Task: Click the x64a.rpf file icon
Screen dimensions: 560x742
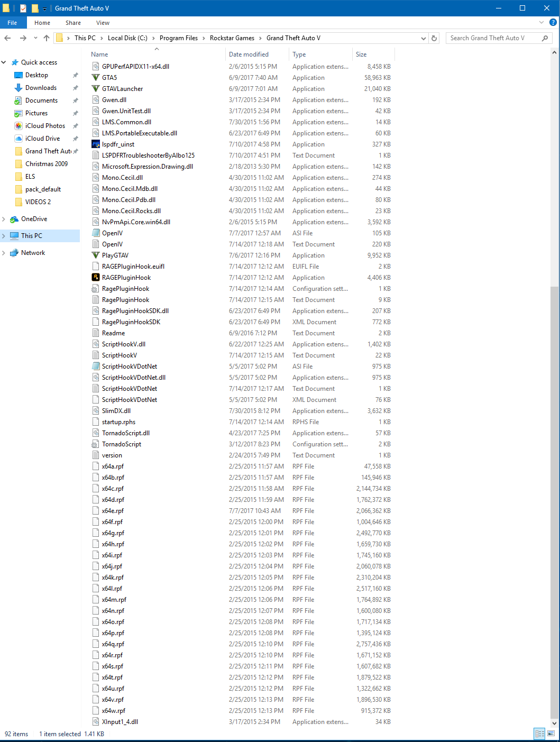Action: point(96,466)
